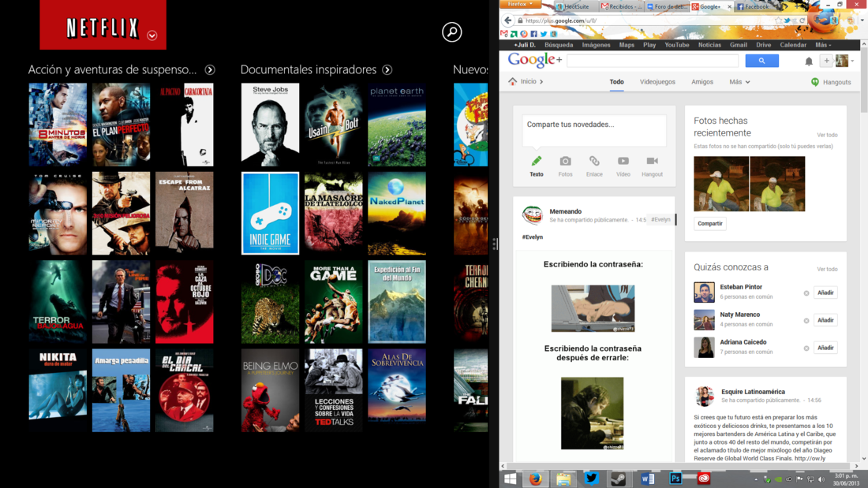Select the Videojuegos stream tab
Viewport: 868px width, 488px height.
tap(657, 82)
